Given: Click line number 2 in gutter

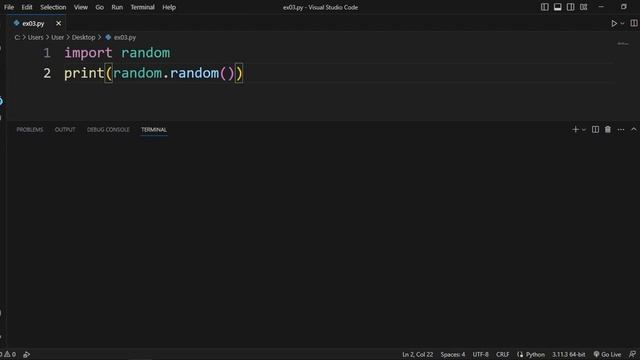Looking at the screenshot, I should click(47, 73).
